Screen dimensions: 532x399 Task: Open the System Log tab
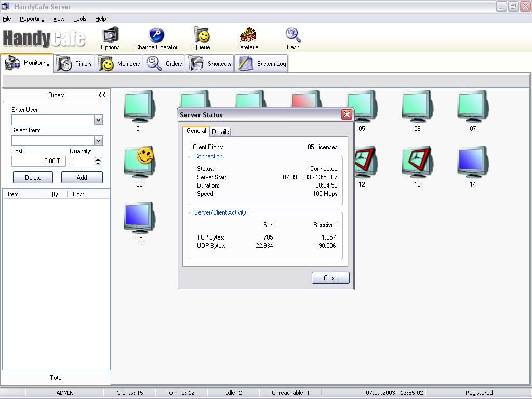(261, 63)
